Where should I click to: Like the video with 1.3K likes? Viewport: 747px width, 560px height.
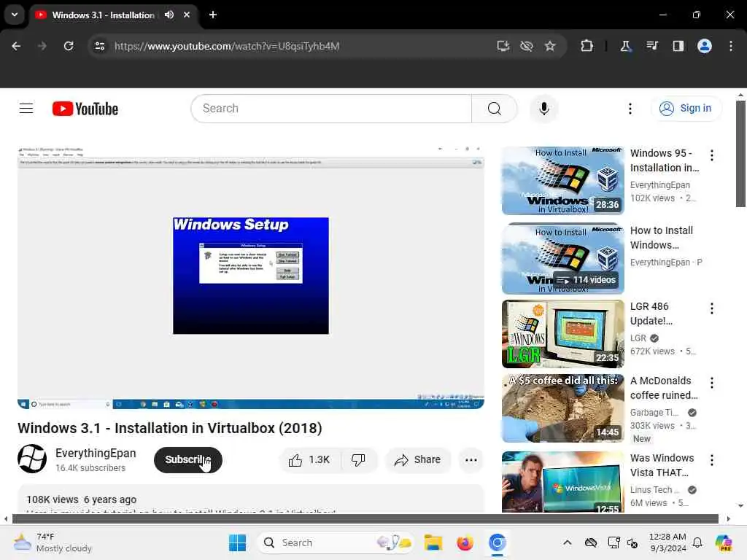pos(309,460)
